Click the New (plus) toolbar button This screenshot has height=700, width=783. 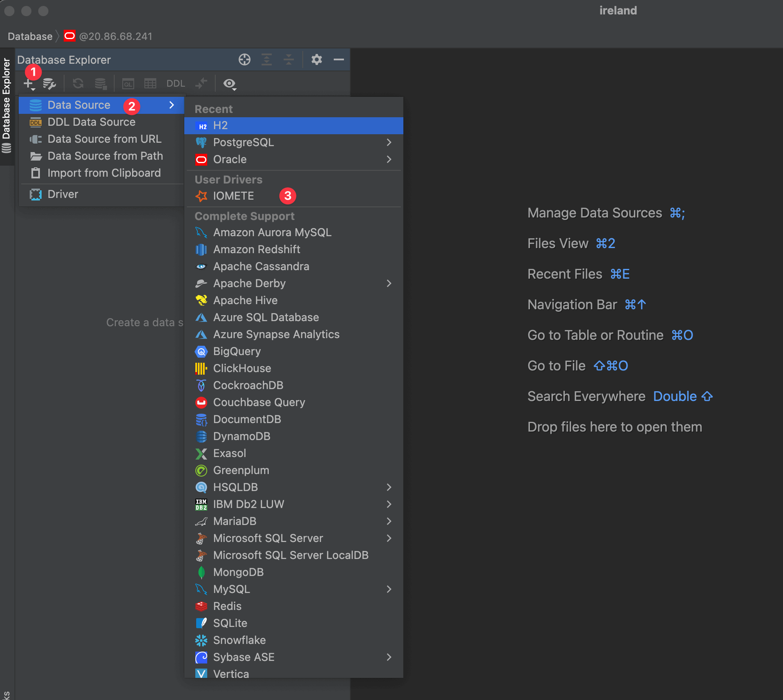click(x=29, y=84)
